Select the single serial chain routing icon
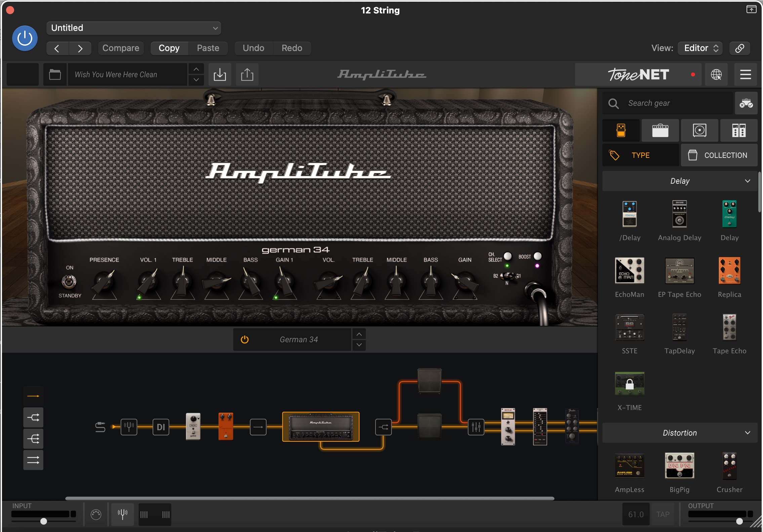The height and width of the screenshot is (532, 763). pyautogui.click(x=33, y=396)
